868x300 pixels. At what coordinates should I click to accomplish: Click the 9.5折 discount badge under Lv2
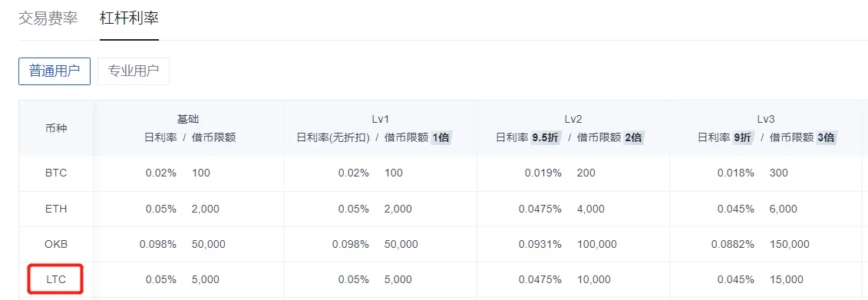[x=545, y=138]
